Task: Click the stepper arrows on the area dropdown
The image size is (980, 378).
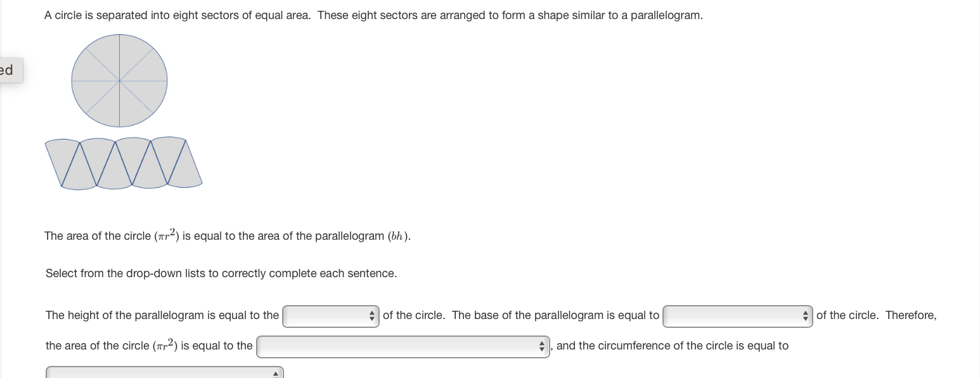Action: click(x=541, y=346)
